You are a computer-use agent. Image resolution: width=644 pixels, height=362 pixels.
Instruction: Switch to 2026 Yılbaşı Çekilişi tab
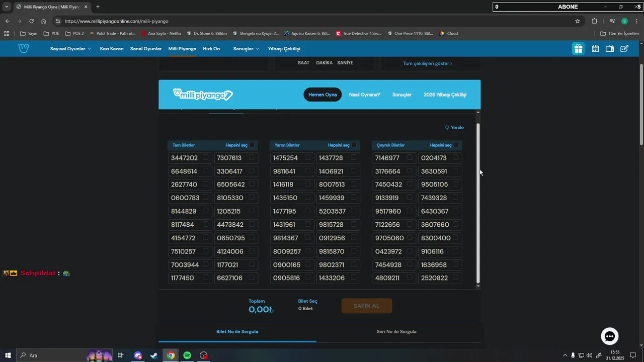pos(445,95)
